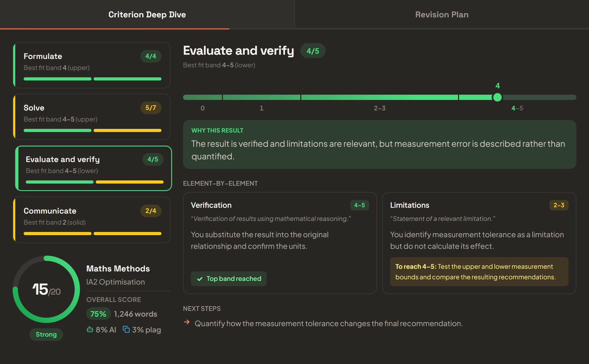
Task: Click the next step about measurement tolerance
Action: 328,323
